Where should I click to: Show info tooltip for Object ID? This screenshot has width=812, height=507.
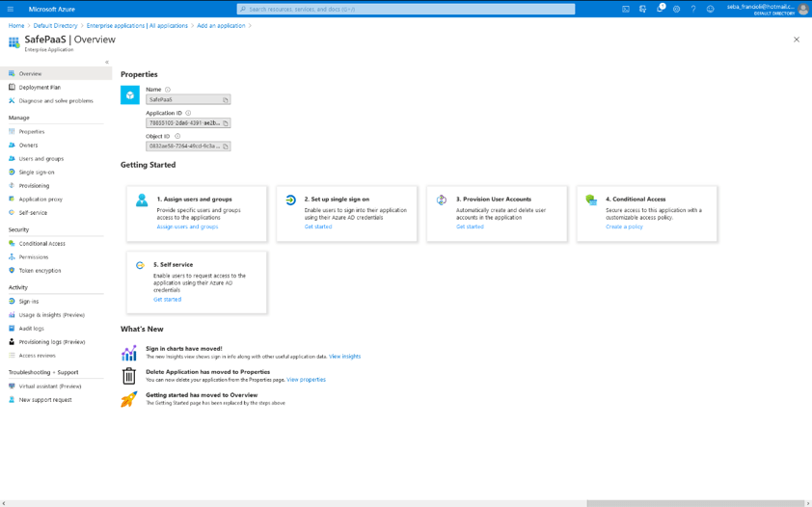coord(177,136)
